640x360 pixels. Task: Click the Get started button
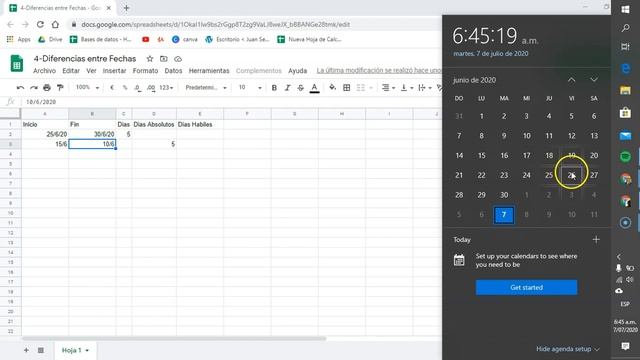pos(527,287)
